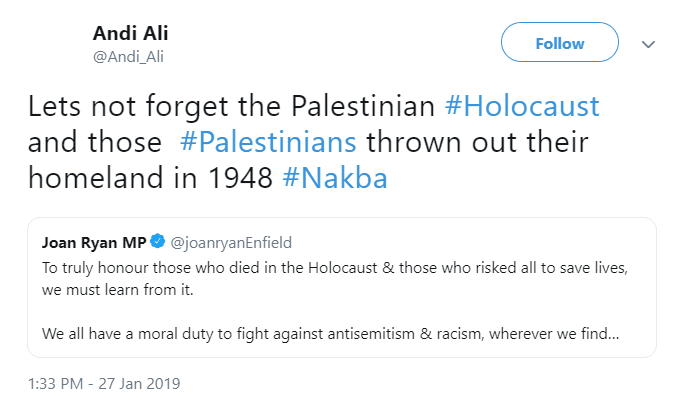Open the 1:33 PM tweet timestamp
The height and width of the screenshot is (405, 679).
point(55,384)
